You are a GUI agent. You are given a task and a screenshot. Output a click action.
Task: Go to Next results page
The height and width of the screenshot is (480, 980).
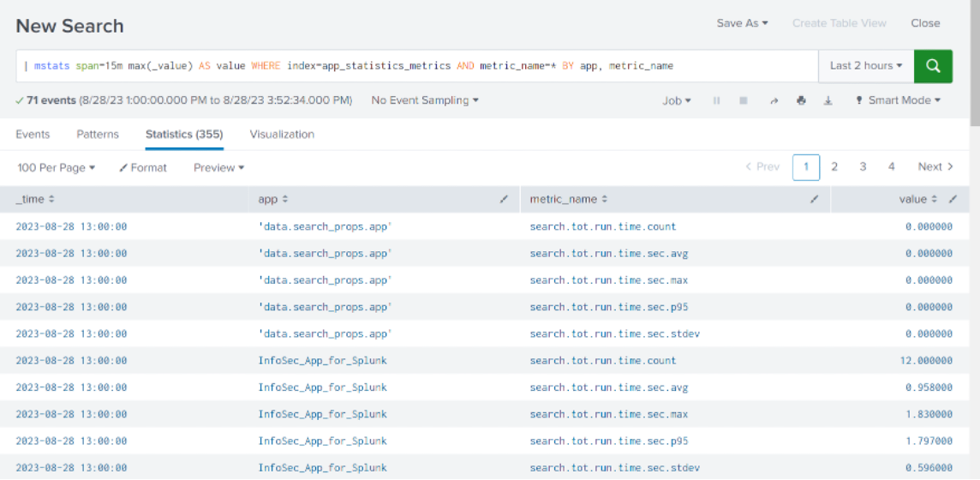(935, 167)
